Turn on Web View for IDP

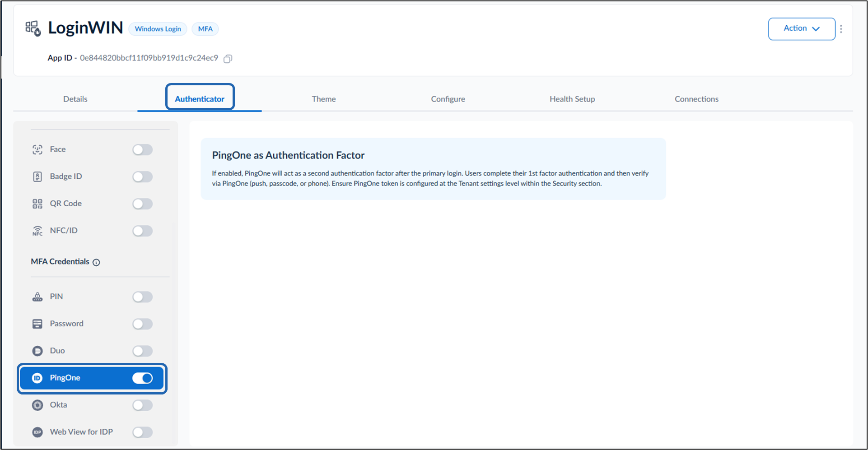[x=143, y=432]
